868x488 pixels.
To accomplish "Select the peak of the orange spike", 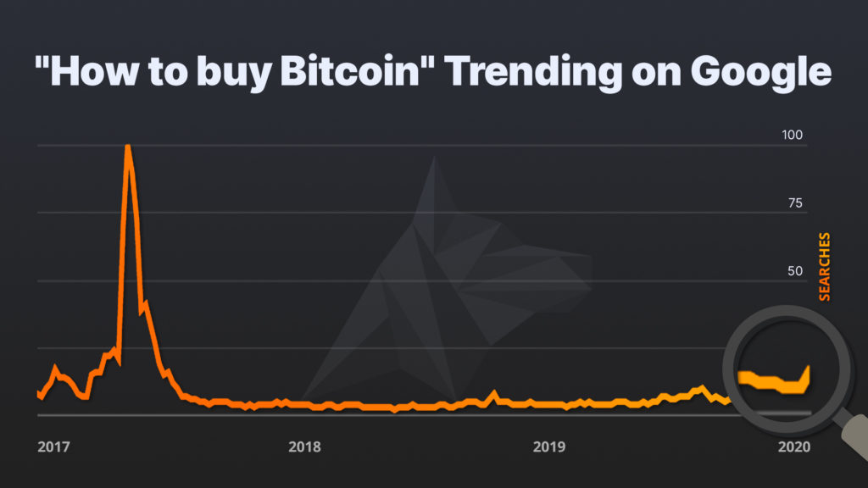I will pos(127,147).
